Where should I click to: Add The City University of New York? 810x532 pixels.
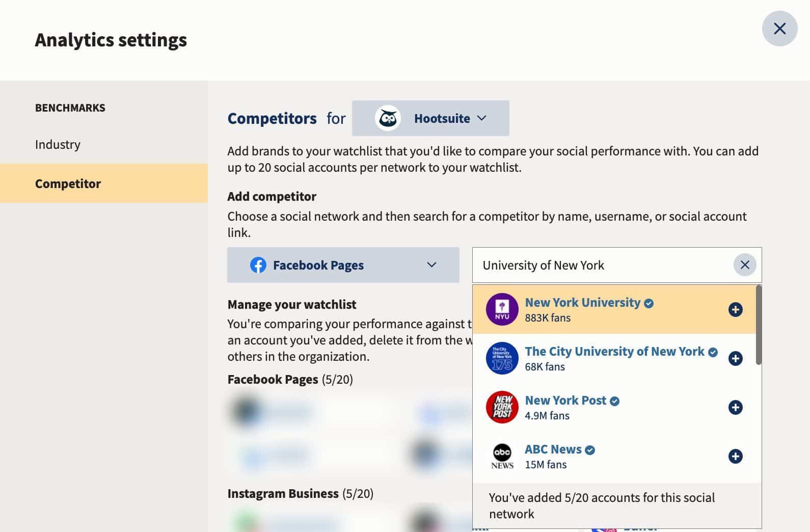[x=735, y=358]
